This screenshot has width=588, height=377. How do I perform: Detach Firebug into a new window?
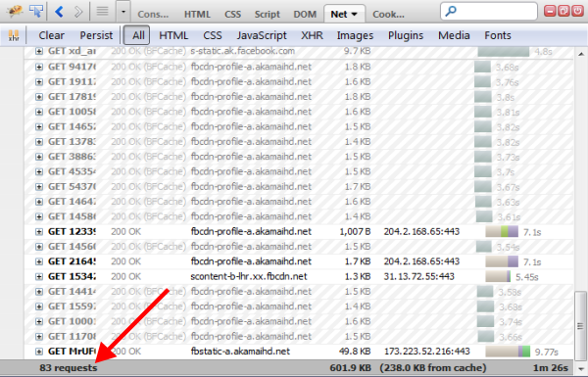(x=563, y=11)
